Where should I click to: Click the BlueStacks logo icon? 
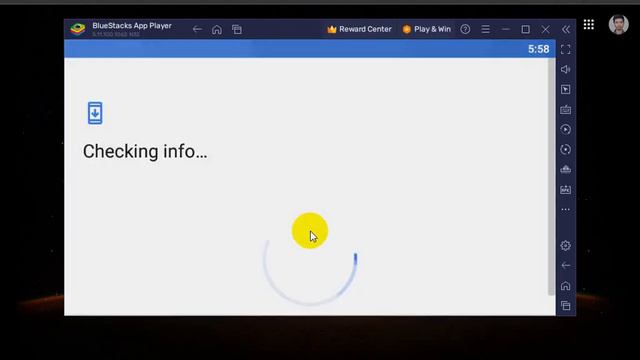(78, 29)
